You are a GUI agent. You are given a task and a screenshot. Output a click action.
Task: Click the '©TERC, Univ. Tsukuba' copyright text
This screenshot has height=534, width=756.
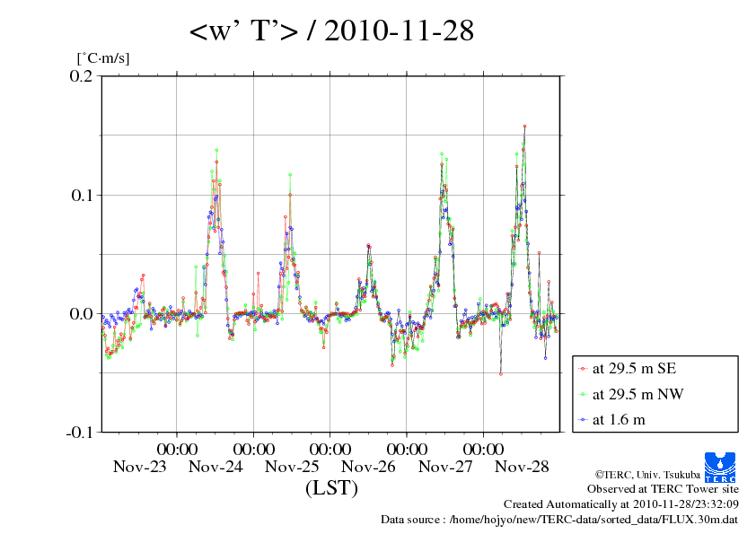pyautogui.click(x=647, y=475)
